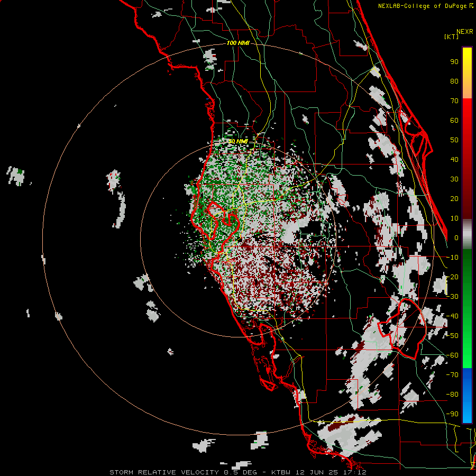Click the "-60" value on the velocity scale
The height and width of the screenshot is (476, 476).
(452, 355)
